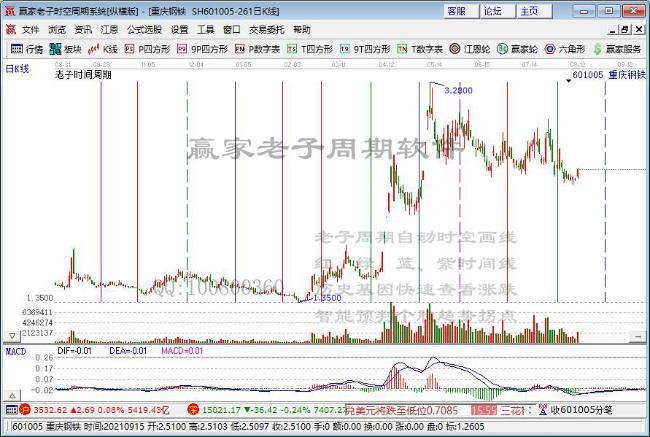Click the antenna icon beside 收601005分笔
The image size is (650, 437).
pos(543,410)
